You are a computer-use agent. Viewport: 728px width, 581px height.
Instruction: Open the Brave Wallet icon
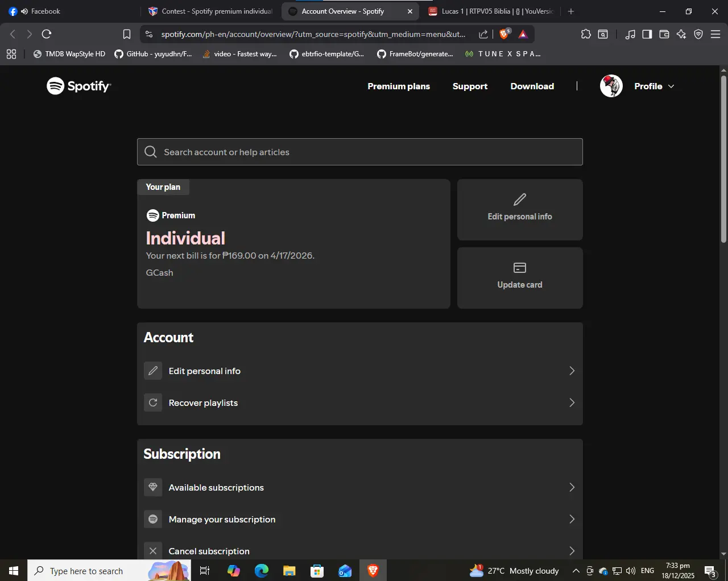coord(664,34)
